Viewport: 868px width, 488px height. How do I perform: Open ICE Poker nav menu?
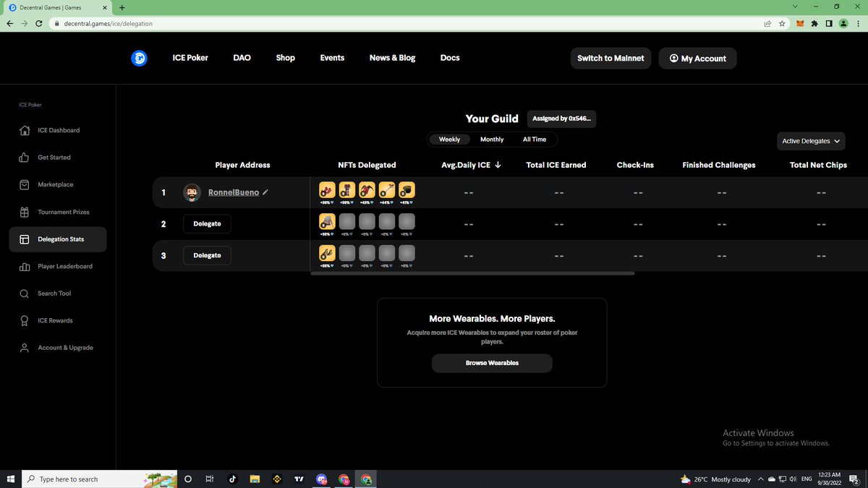point(190,58)
